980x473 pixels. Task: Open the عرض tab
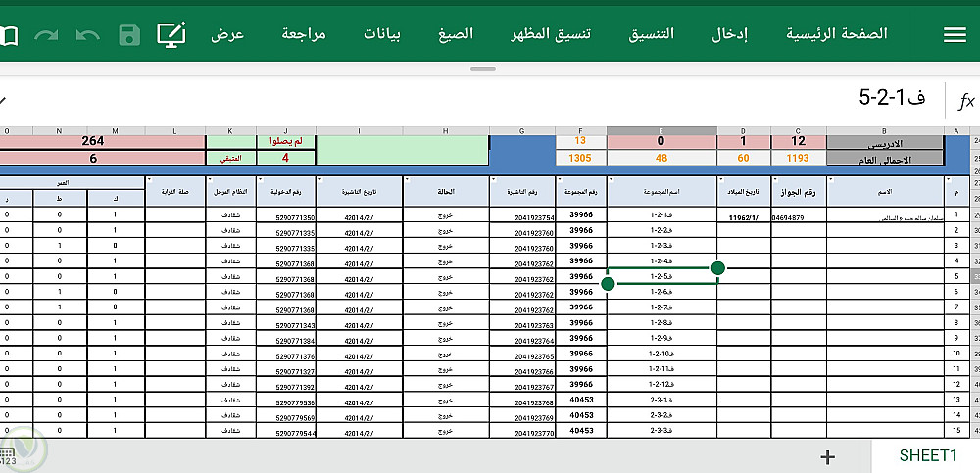[227, 33]
